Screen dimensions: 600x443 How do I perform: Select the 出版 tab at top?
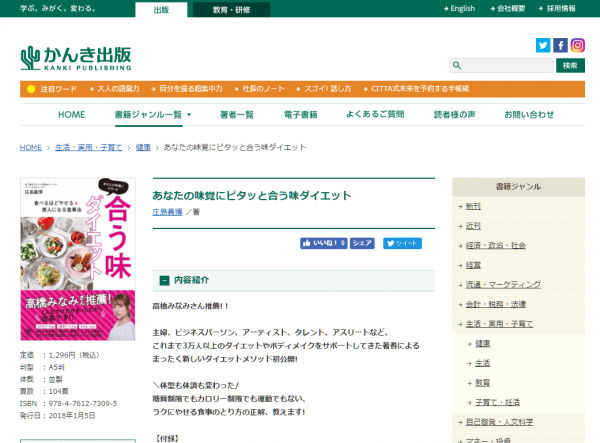tap(161, 9)
